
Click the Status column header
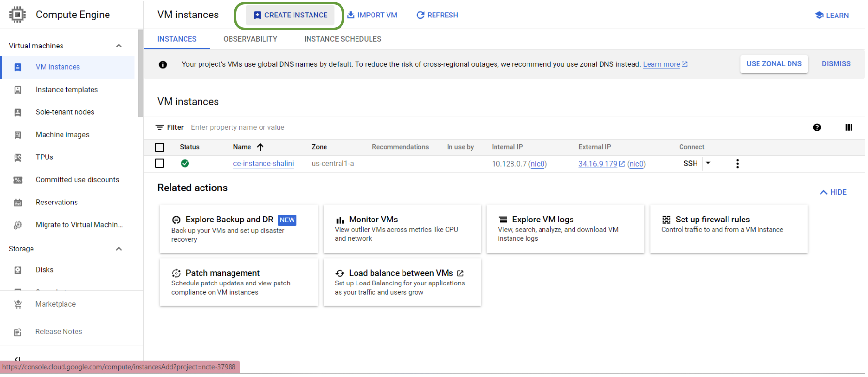click(x=189, y=147)
